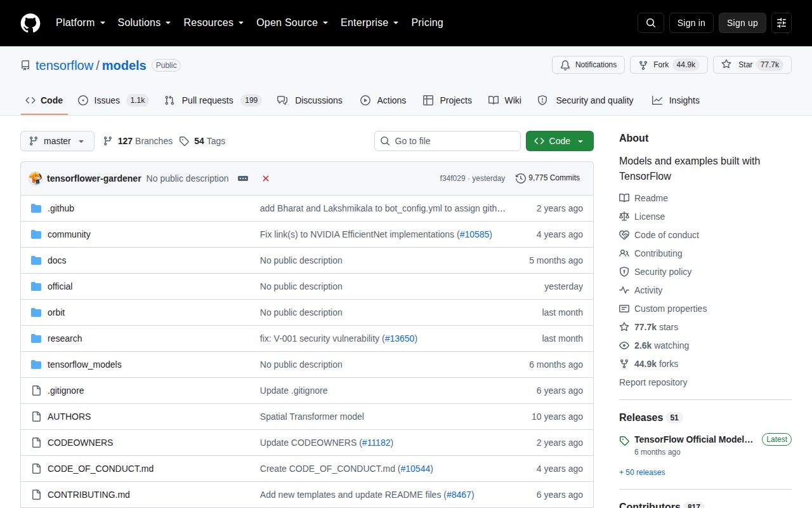Open the Resources dropdown menu

pos(214,23)
